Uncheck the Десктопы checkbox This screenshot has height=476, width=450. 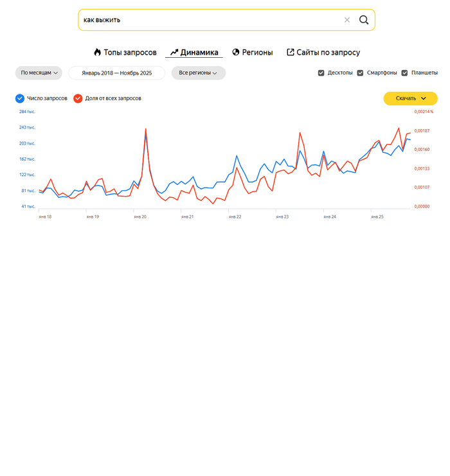tap(321, 73)
